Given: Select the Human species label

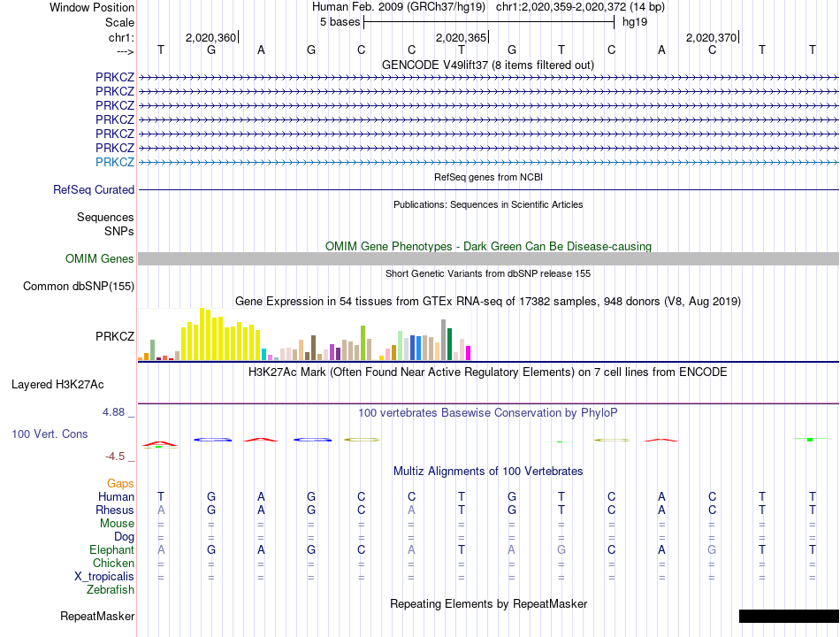Looking at the screenshot, I should coord(116,496).
